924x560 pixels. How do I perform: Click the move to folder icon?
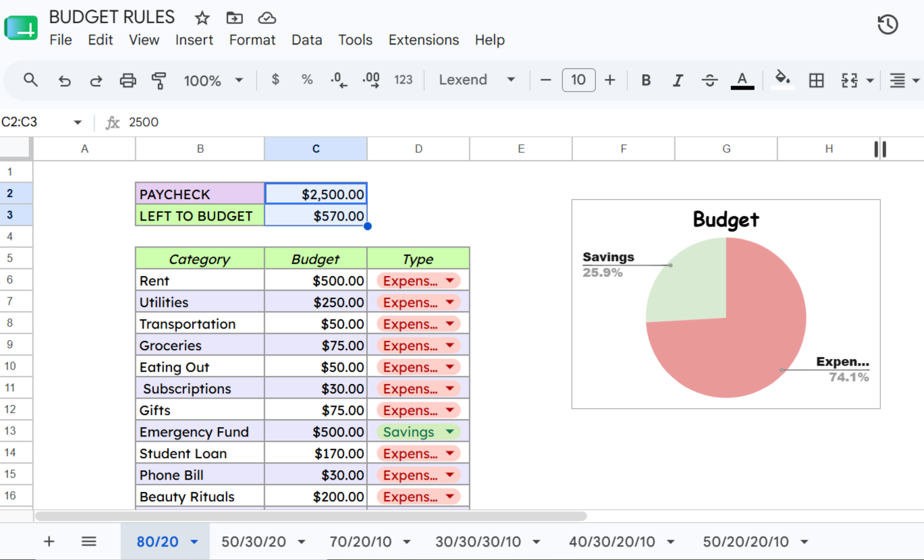(234, 18)
